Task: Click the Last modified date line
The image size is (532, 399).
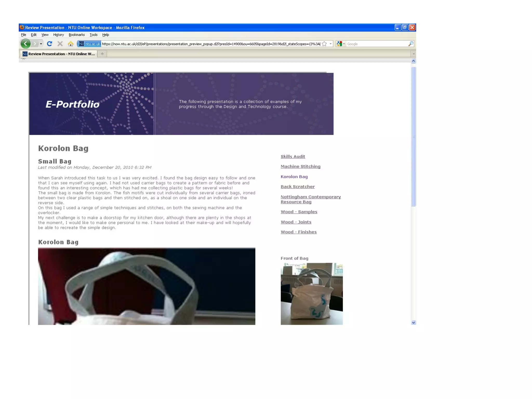Action: (x=95, y=167)
